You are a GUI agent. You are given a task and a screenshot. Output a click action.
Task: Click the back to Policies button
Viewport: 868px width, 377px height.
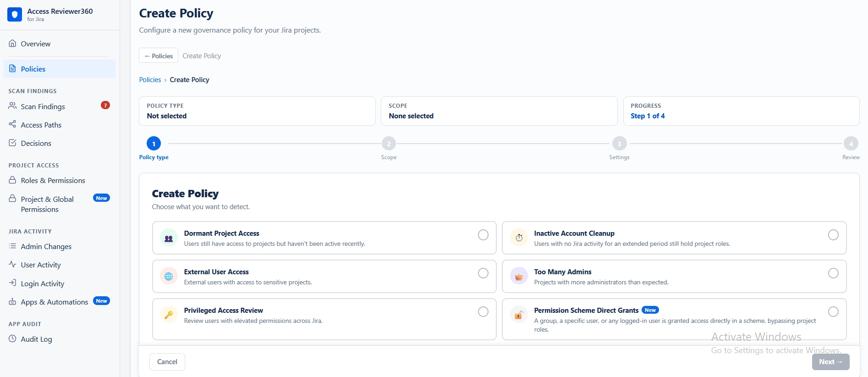159,55
